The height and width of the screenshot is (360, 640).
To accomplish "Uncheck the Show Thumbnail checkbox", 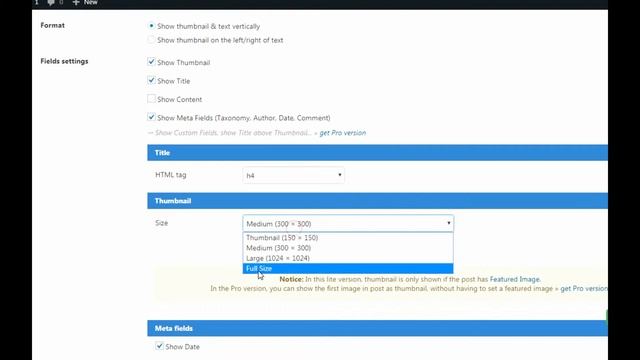I will (151, 62).
